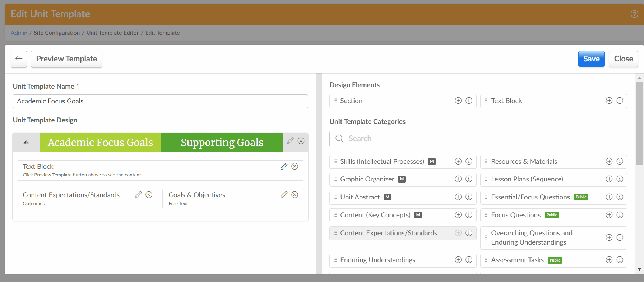Remove the Text Block element from design
This screenshot has height=282, width=644.
pyautogui.click(x=295, y=166)
